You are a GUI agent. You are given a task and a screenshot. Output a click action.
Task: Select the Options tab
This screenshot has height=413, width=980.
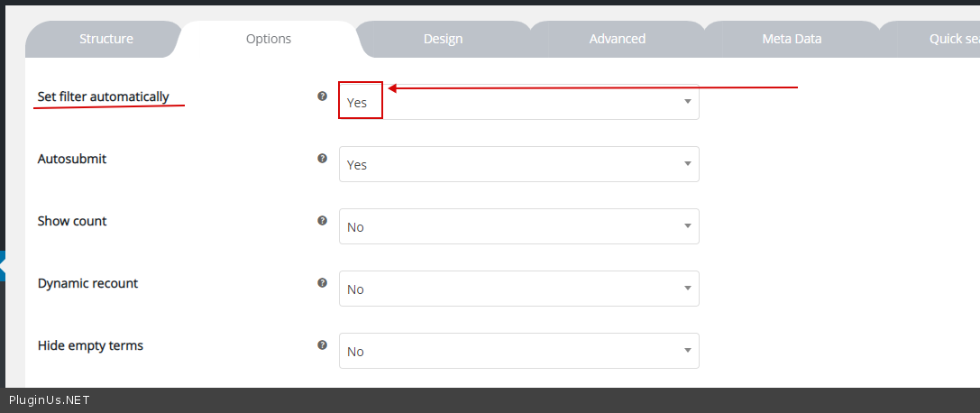[269, 39]
